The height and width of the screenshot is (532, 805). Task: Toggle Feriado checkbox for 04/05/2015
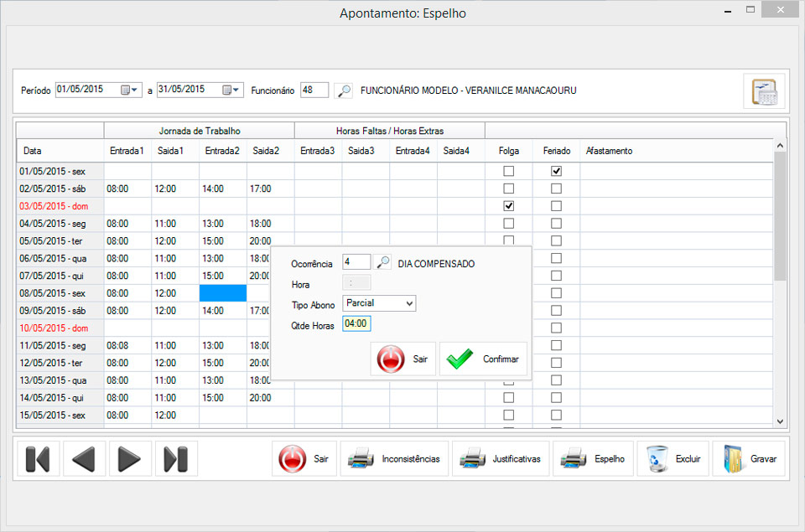tap(556, 223)
